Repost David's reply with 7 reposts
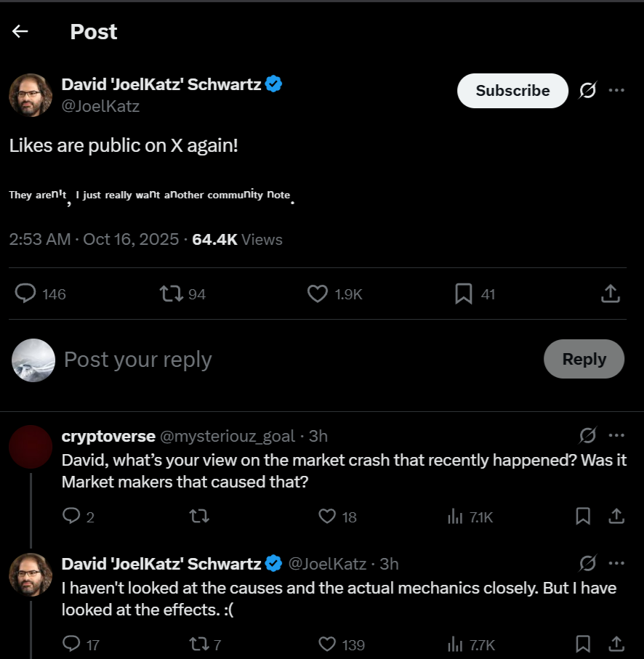Screen dimensions: 644x659 [x=199, y=644]
